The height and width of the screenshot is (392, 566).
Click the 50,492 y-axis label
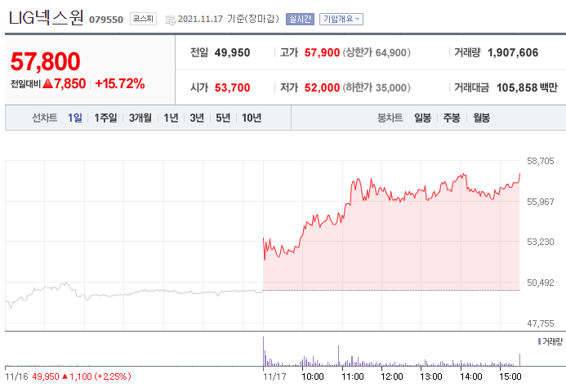[x=541, y=283]
